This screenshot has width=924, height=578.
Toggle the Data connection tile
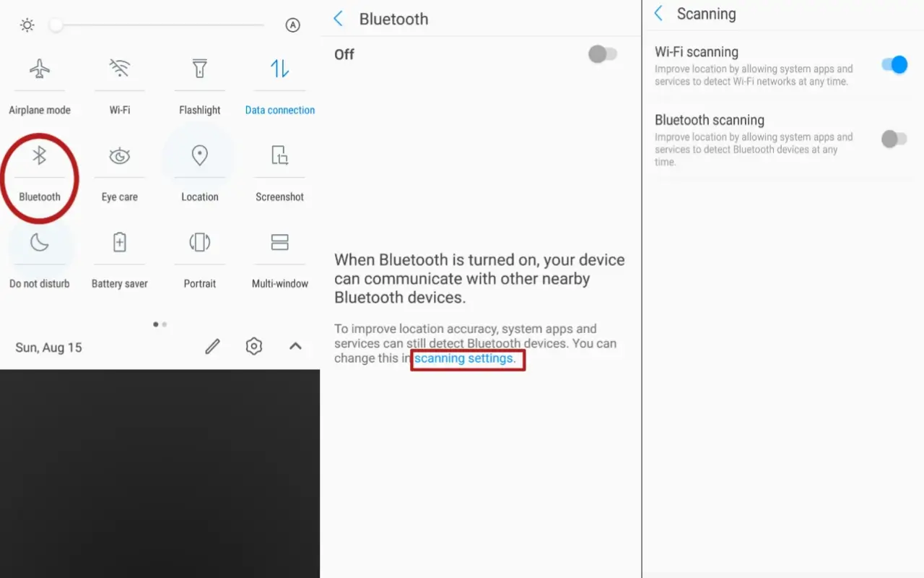[280, 69]
